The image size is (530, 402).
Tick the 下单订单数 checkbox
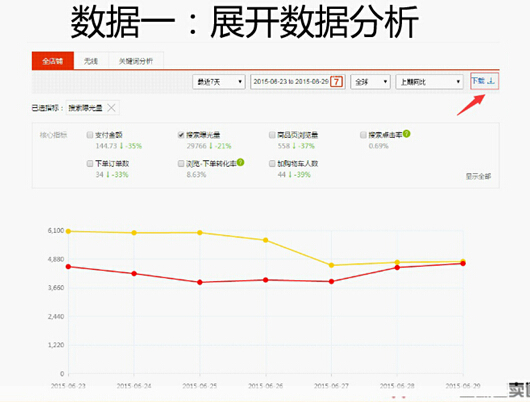click(x=90, y=164)
